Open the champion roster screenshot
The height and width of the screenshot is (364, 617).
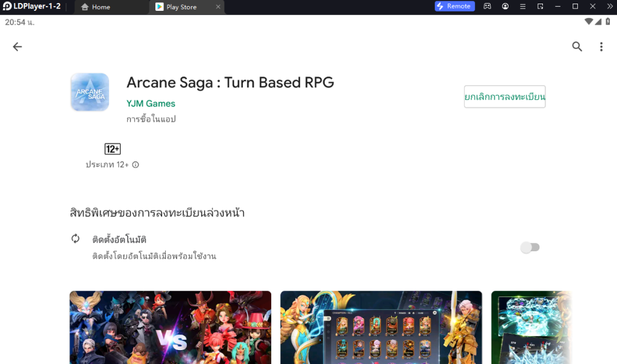[381, 327]
